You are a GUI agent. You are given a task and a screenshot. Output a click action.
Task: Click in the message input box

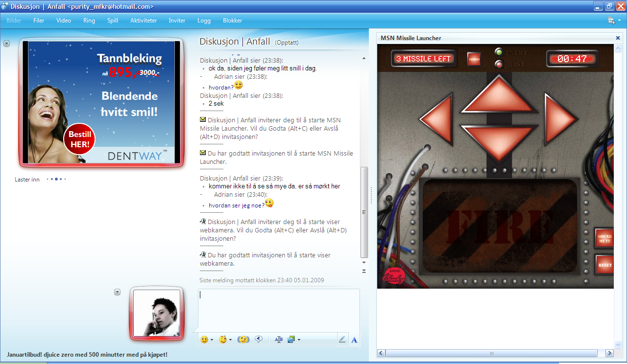(279, 310)
